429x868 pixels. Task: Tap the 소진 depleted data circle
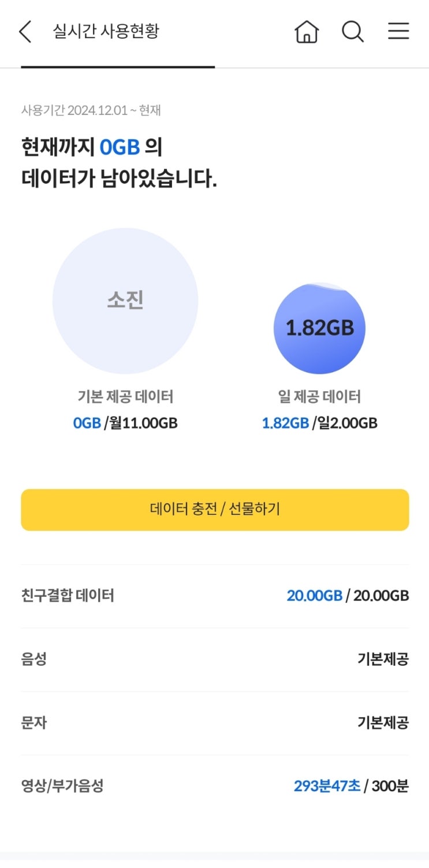point(125,301)
